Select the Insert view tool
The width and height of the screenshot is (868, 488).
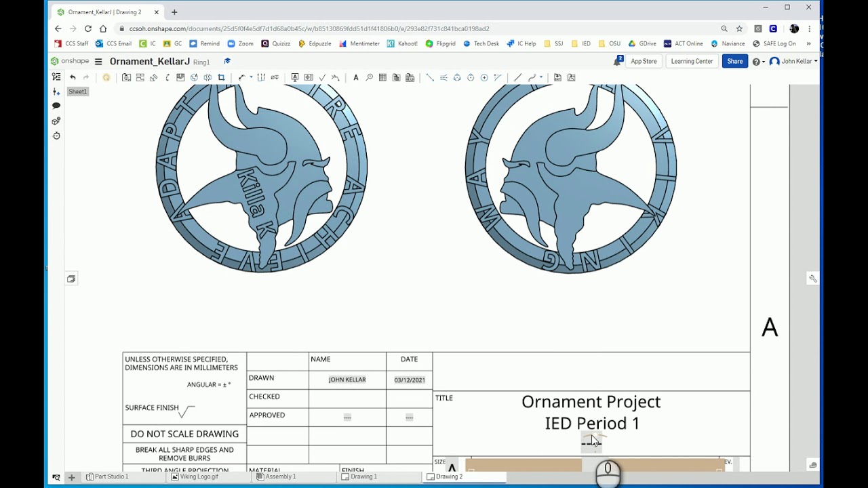(x=126, y=77)
